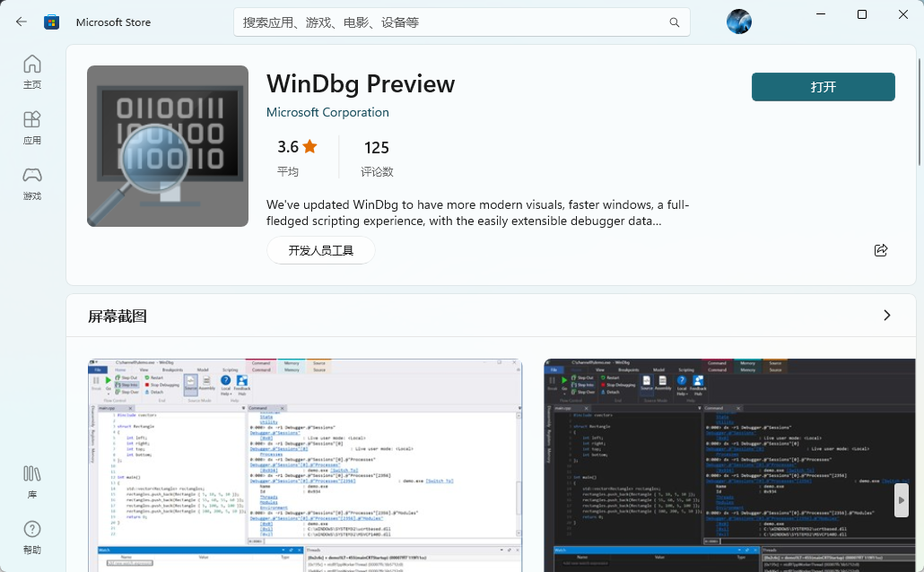This screenshot has width=924, height=572.
Task: Open 应用 (Apps) section in sidebar
Action: point(32,127)
